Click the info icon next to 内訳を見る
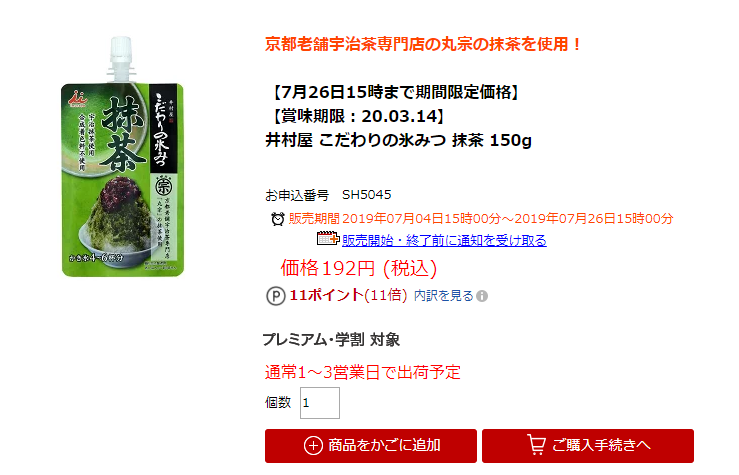This screenshot has height=475, width=739. click(482, 296)
